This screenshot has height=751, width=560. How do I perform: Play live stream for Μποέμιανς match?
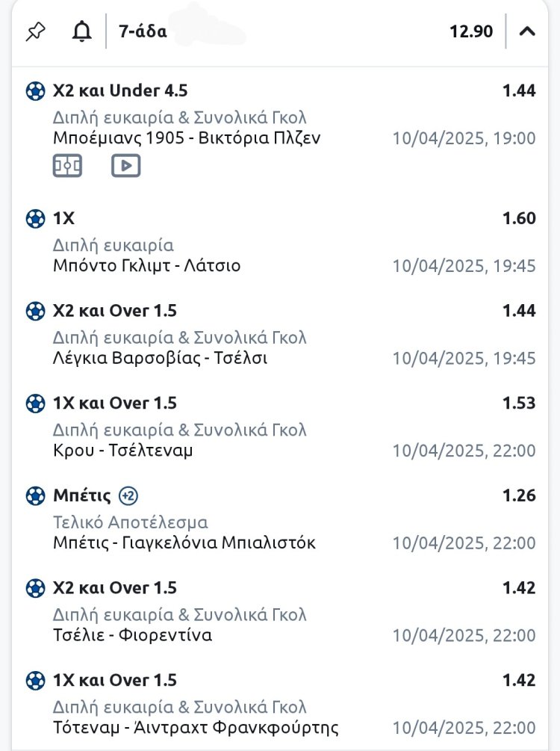126,165
